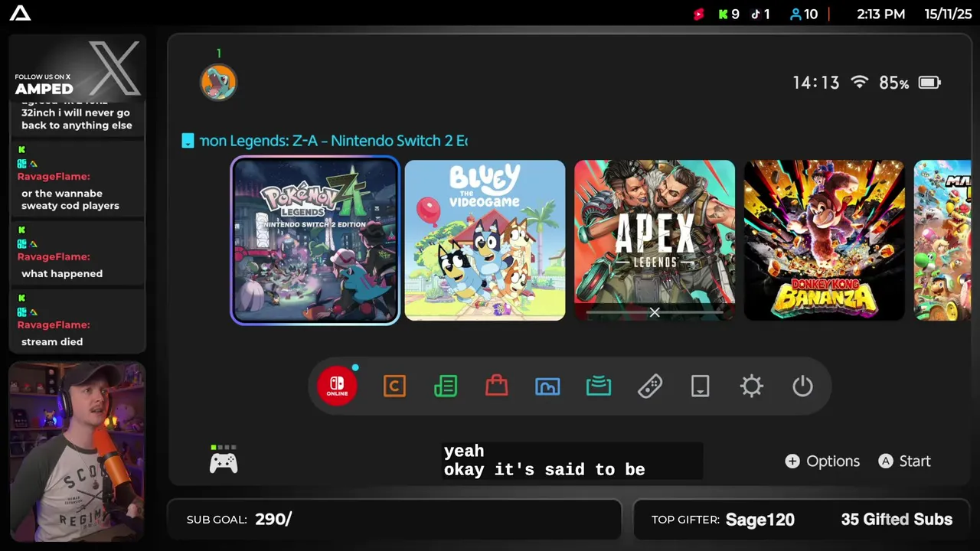Screen dimensions: 980x551
Task: Click the Amped triangle logo in top bar
Action: tap(20, 13)
